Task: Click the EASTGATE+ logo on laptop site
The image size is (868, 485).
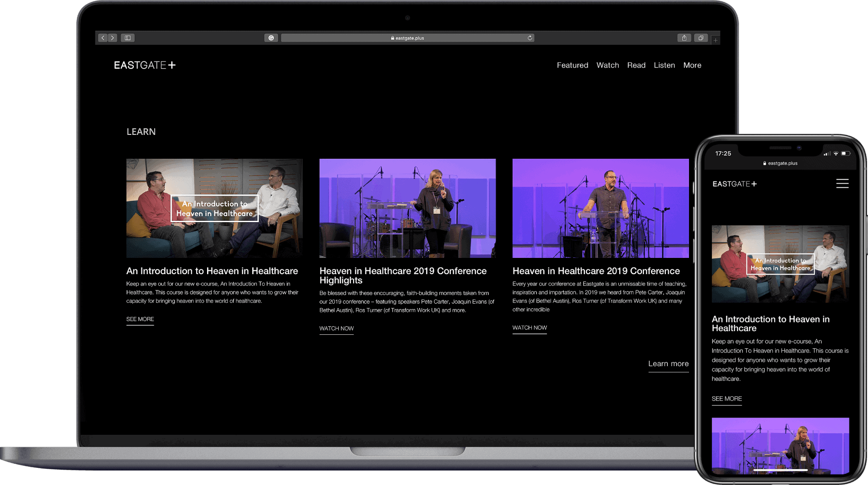Action: coord(145,65)
